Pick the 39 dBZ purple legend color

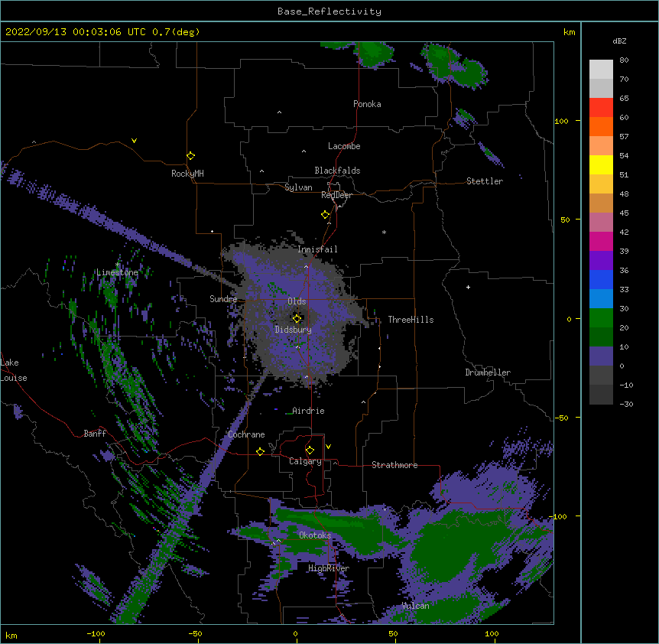(601, 260)
